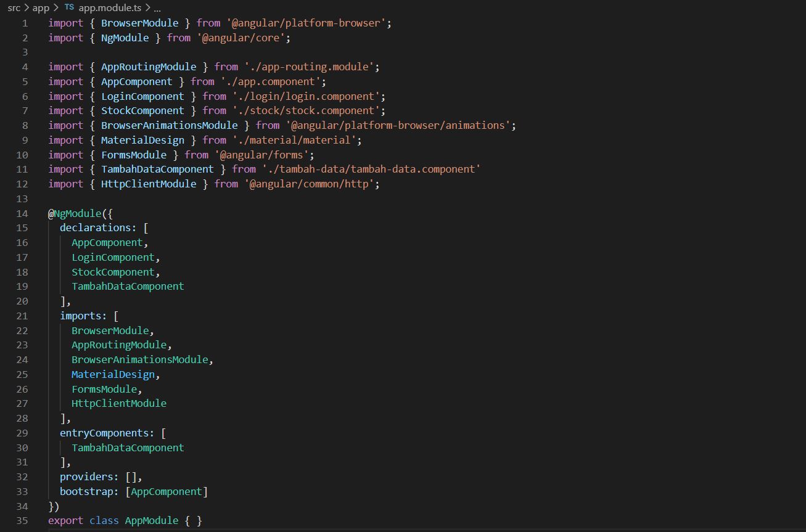Click 'StockComponent' in declarations array
Screen dimensions: 806x532
tap(113, 272)
